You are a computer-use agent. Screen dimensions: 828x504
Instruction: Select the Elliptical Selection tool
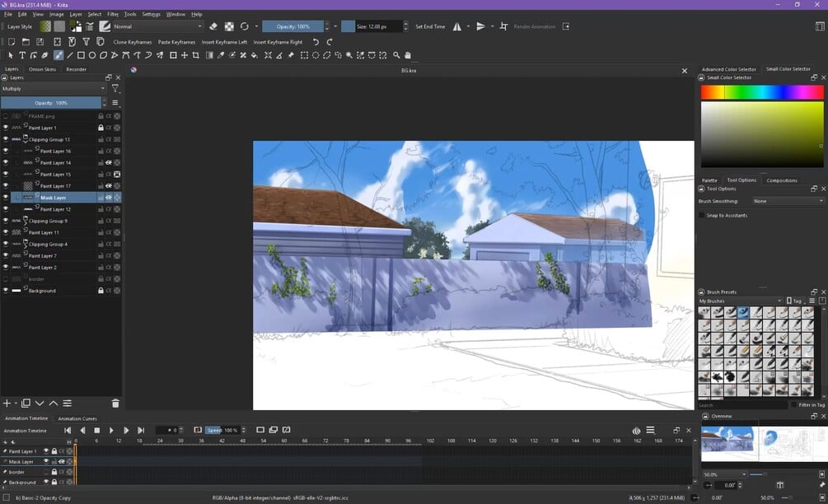click(316, 55)
